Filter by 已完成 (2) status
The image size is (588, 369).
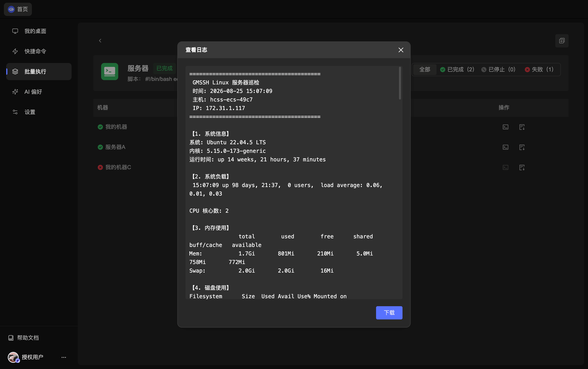[457, 70]
